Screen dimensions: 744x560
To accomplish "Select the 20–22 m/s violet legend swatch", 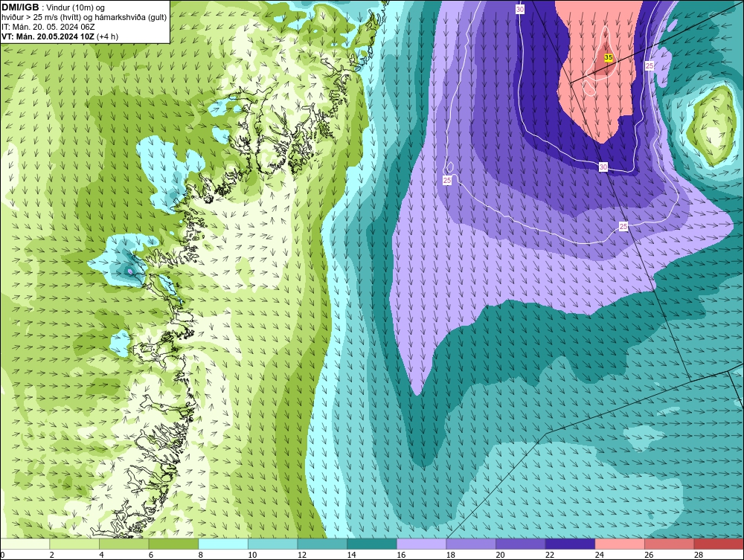I will [521, 544].
